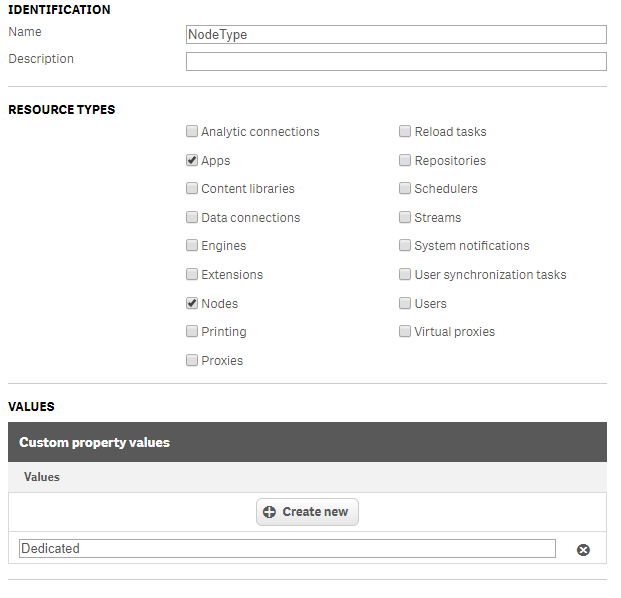Click the Description input field

tap(396, 62)
